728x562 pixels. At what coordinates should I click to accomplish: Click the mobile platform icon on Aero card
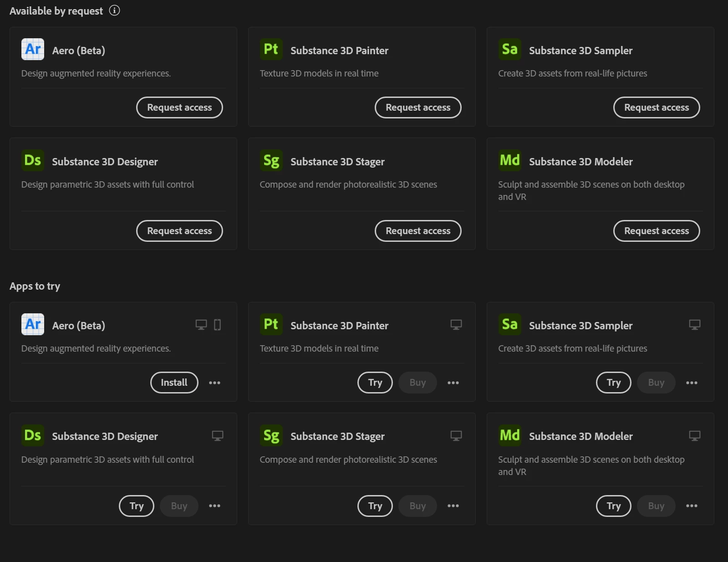coord(218,325)
